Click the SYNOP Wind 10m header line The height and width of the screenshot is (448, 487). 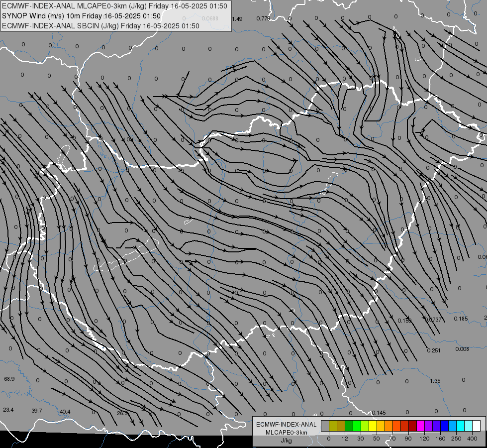81,16
